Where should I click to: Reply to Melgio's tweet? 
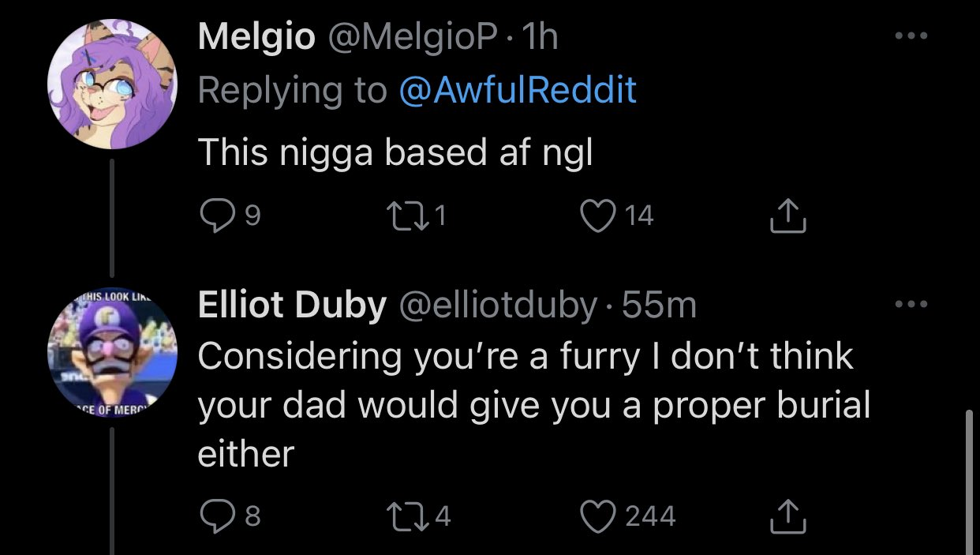tap(214, 215)
